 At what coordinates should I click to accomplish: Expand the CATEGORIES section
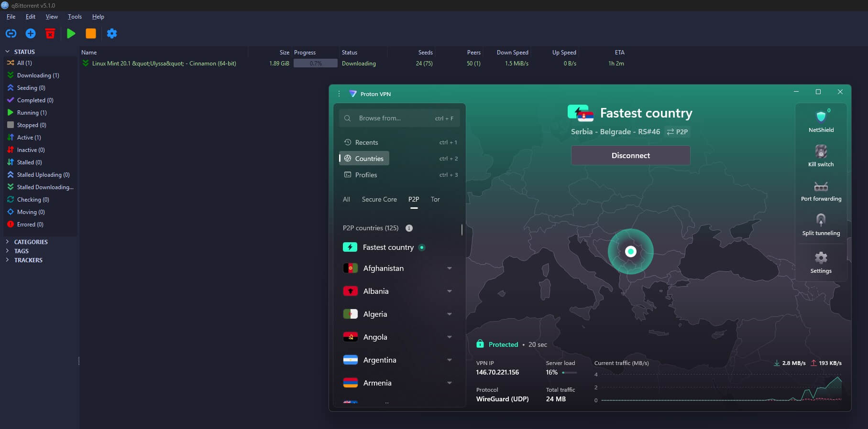tap(7, 242)
